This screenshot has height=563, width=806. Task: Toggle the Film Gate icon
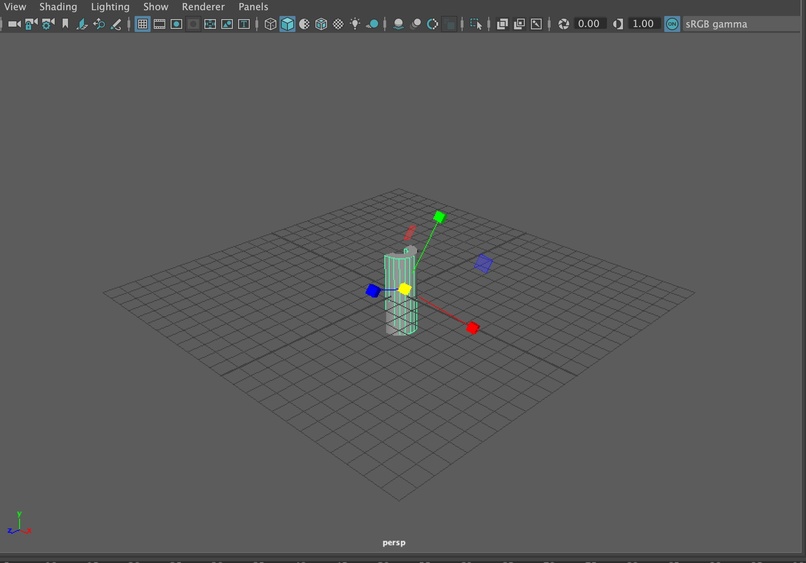click(x=159, y=24)
